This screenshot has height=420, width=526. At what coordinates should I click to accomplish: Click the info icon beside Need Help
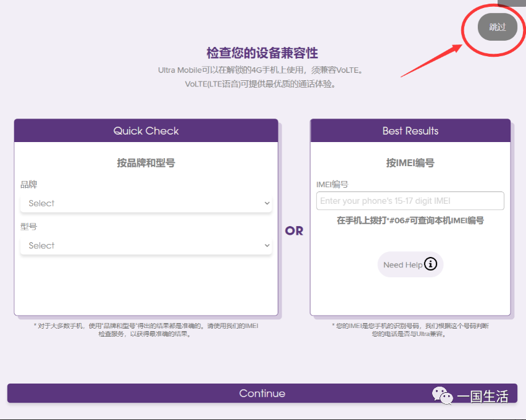click(x=430, y=264)
